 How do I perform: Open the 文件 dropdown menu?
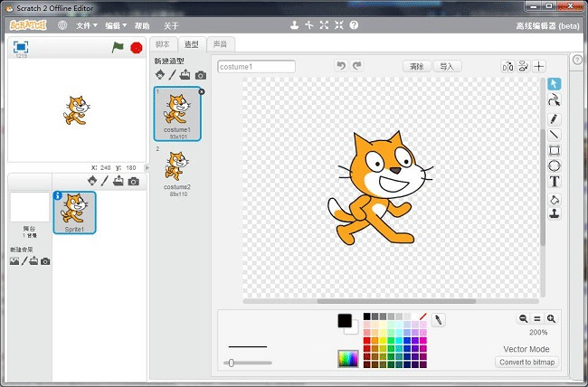pyautogui.click(x=86, y=26)
